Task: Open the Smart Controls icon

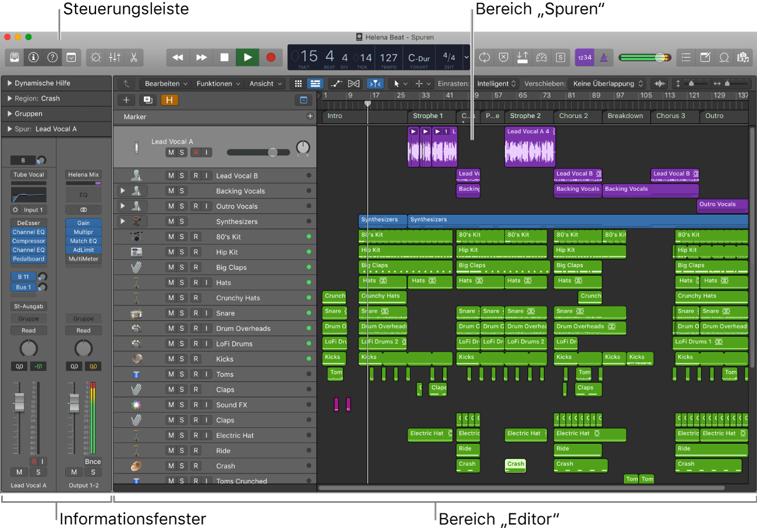Action: (x=96, y=57)
